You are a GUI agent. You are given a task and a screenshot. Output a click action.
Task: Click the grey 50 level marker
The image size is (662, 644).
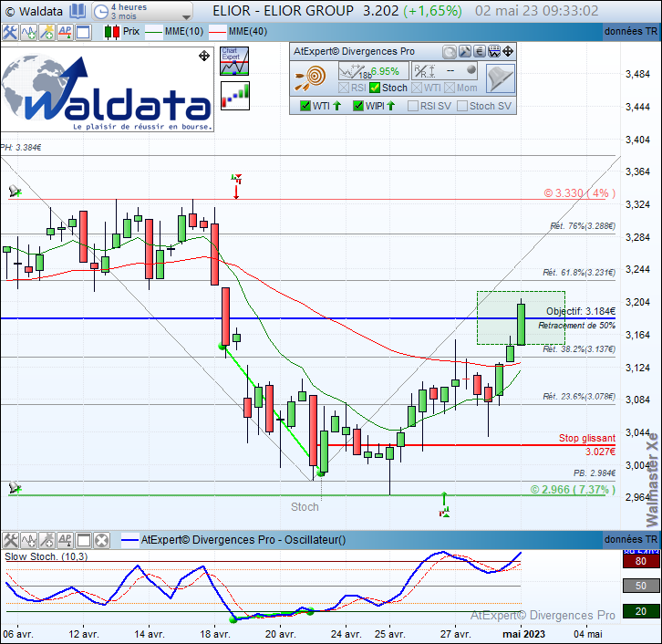point(641,586)
